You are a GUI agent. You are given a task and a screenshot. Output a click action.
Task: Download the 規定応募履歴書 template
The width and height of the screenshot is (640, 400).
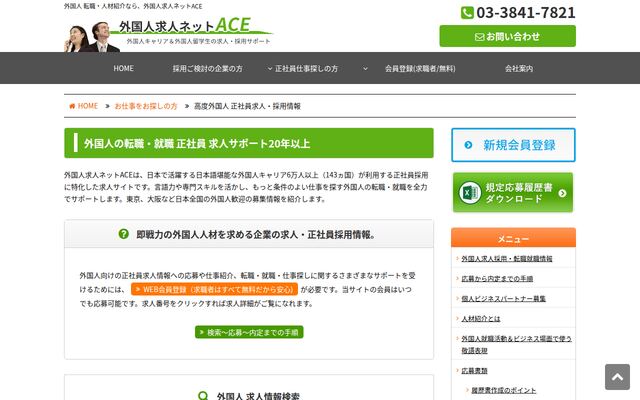coord(513,193)
